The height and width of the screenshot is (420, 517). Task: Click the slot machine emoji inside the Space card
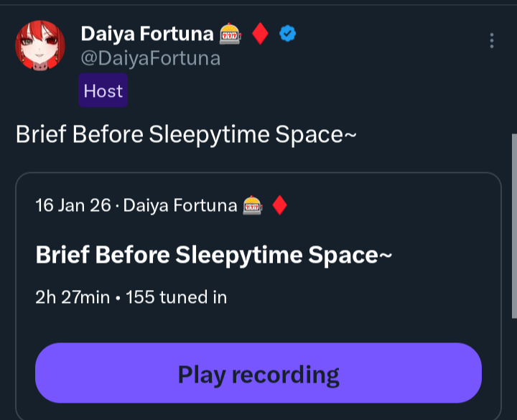pyautogui.click(x=253, y=206)
